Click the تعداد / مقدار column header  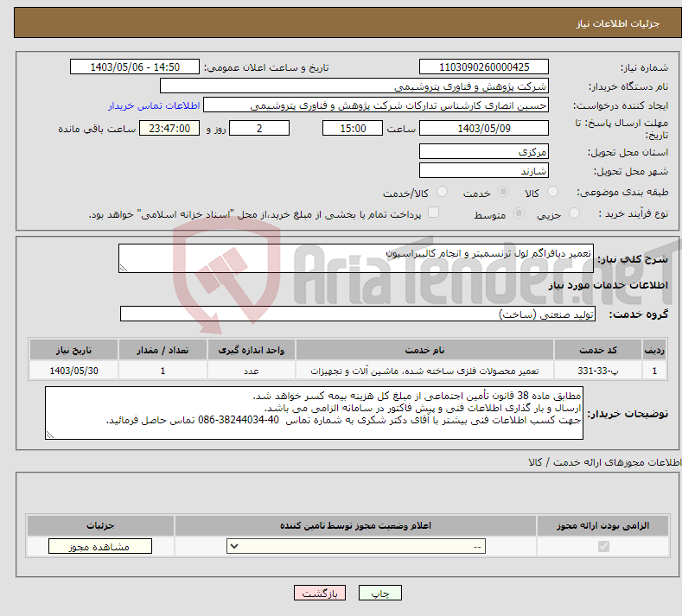coord(163,350)
